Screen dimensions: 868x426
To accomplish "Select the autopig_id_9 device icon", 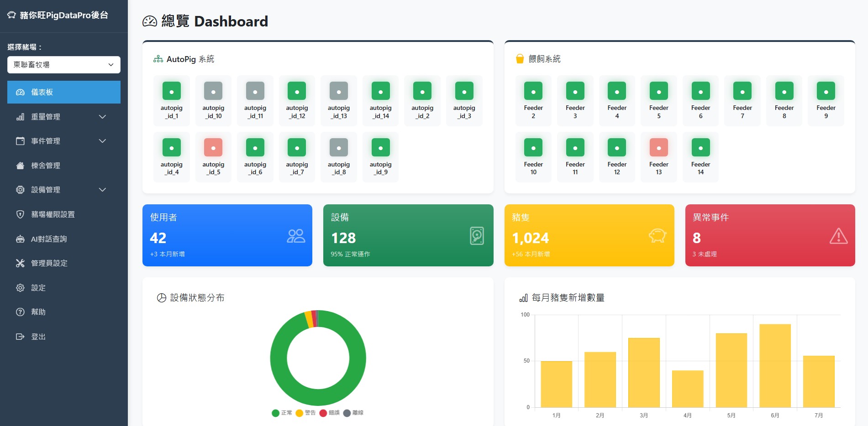I will [381, 147].
